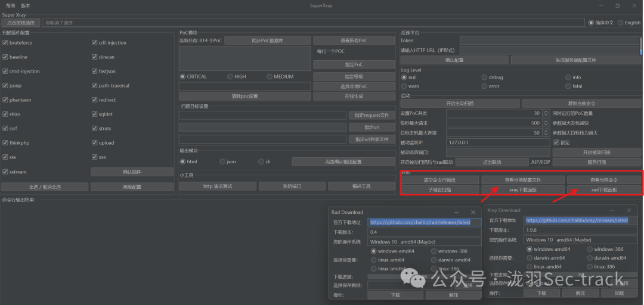The image size is (644, 305).
Task: Click 同步PoC数据库 button
Action: (267, 41)
